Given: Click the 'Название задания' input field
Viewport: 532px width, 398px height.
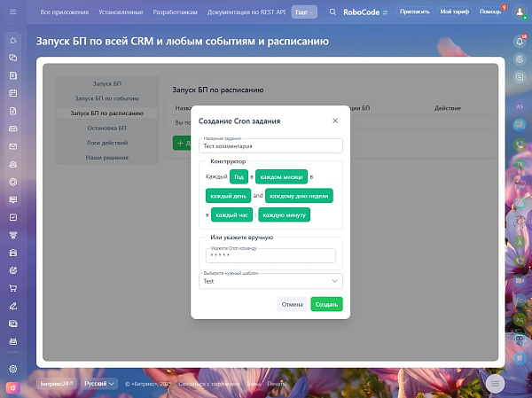Looking at the screenshot, I should 270,146.
